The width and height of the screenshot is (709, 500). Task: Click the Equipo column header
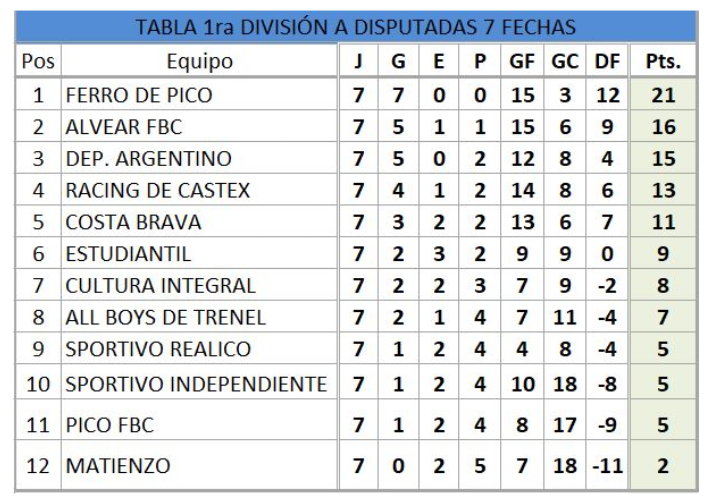click(200, 62)
